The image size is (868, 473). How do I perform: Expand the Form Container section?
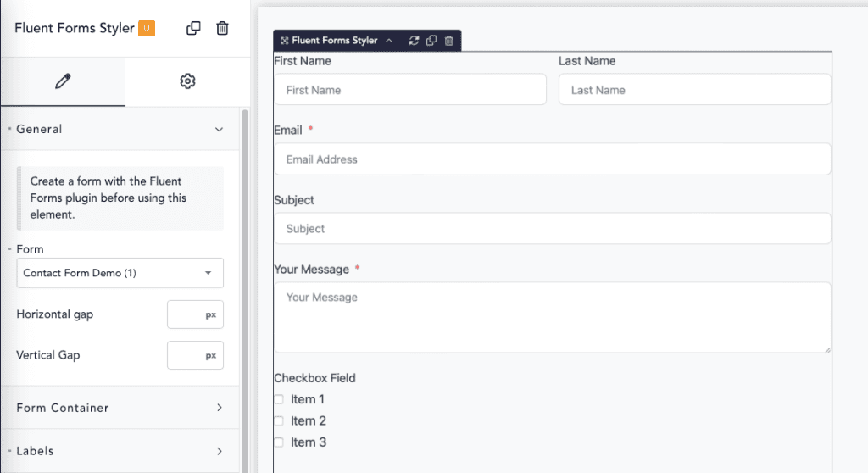coord(120,408)
